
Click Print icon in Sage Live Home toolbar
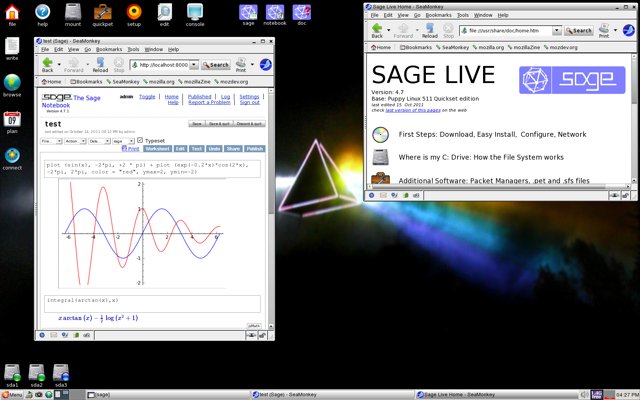[604, 30]
